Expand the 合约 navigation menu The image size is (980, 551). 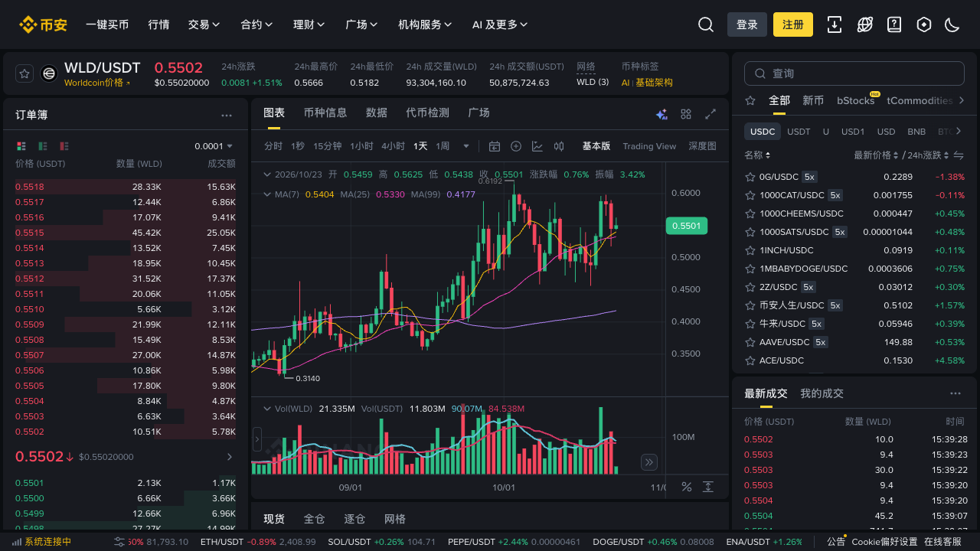click(x=256, y=24)
